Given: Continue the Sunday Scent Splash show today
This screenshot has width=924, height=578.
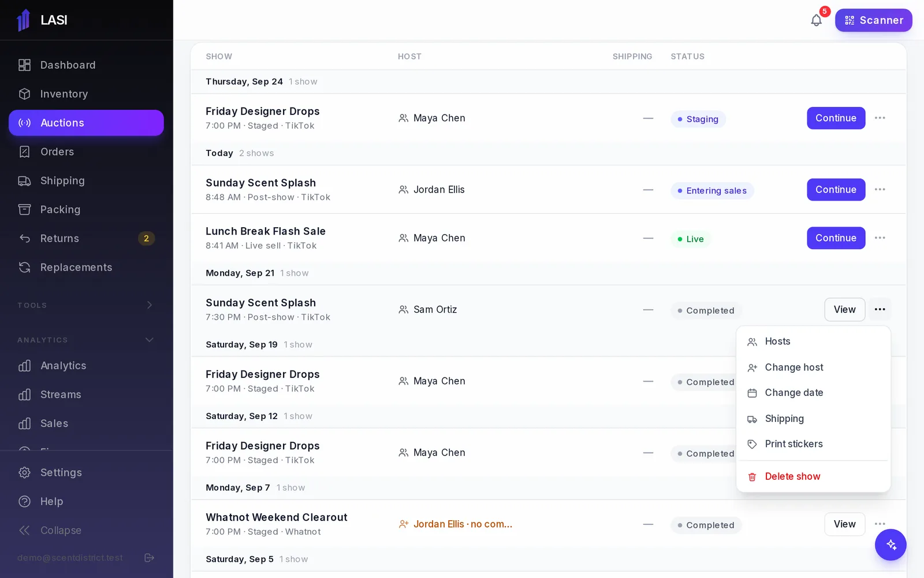Looking at the screenshot, I should point(836,190).
